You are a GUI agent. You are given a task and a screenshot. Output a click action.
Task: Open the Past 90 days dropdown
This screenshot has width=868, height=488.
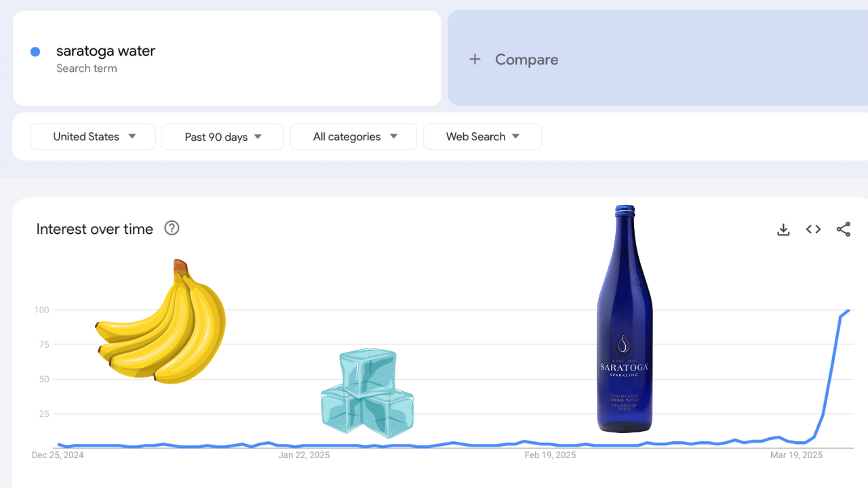coord(222,137)
